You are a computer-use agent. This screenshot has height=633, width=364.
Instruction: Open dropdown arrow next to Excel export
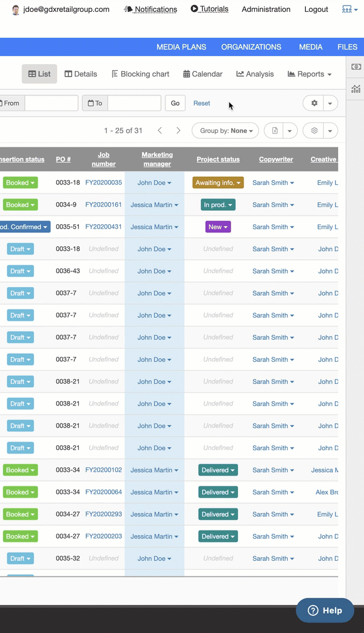point(290,130)
